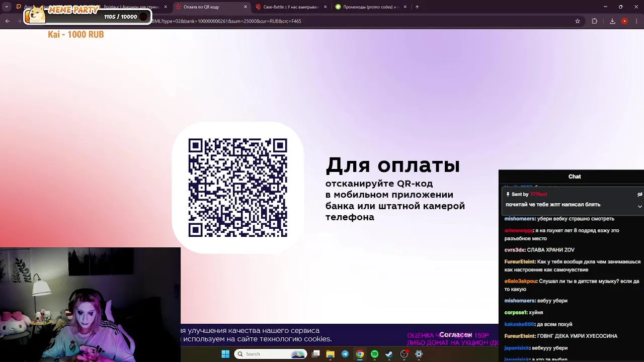Click the 'Согласен' cookie consent button
Screen dimensions: 644x362
[455, 335]
